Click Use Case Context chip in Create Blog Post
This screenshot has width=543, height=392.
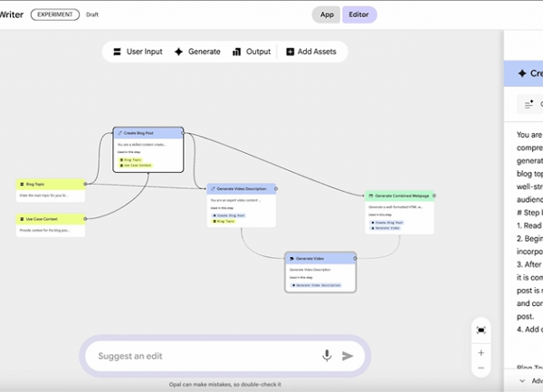click(x=136, y=165)
